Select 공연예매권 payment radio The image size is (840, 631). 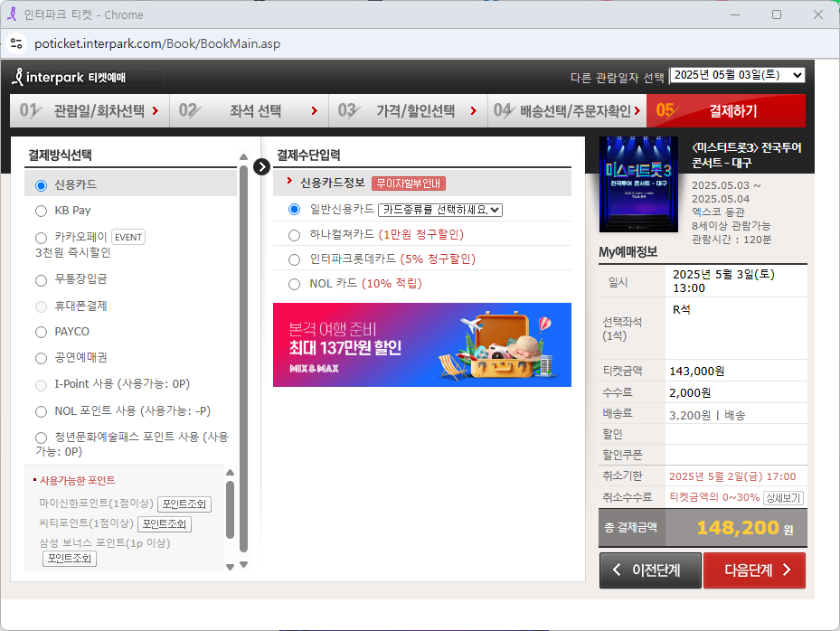(x=42, y=358)
